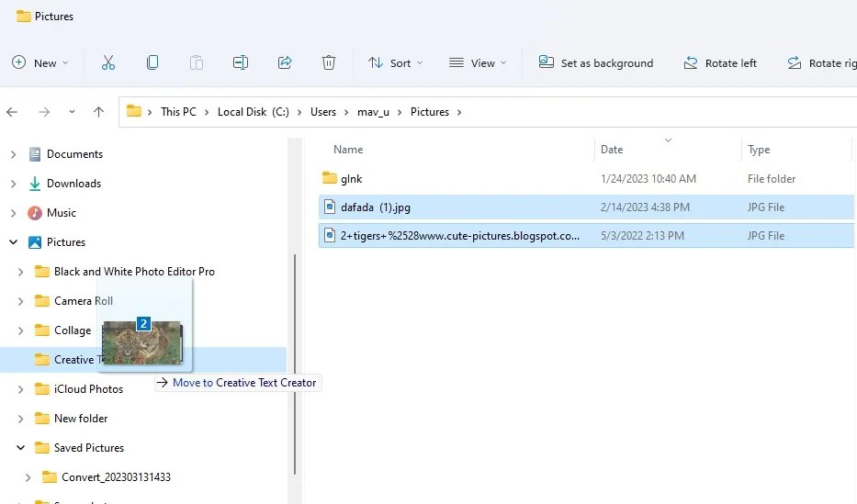Sort by the Date column header
The width and height of the screenshot is (857, 504).
611,150
